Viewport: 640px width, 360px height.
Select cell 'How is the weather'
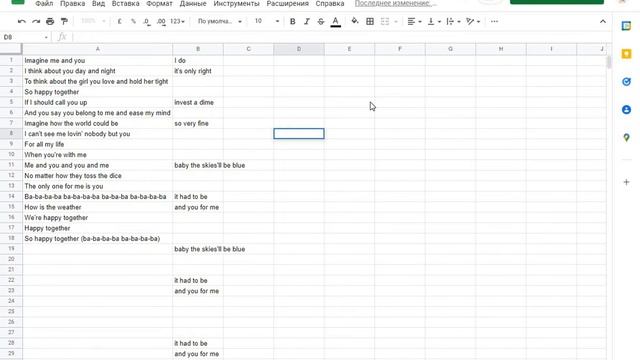coord(98,207)
